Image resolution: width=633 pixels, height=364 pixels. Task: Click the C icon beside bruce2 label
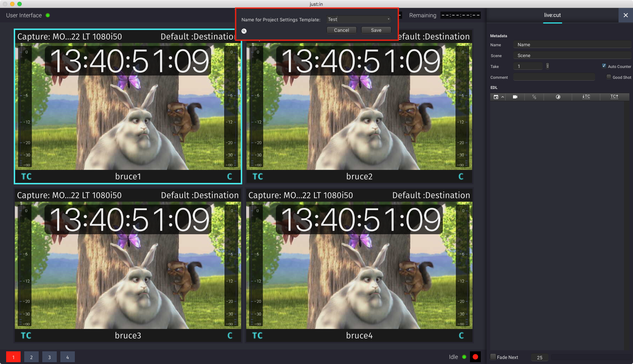[461, 176]
